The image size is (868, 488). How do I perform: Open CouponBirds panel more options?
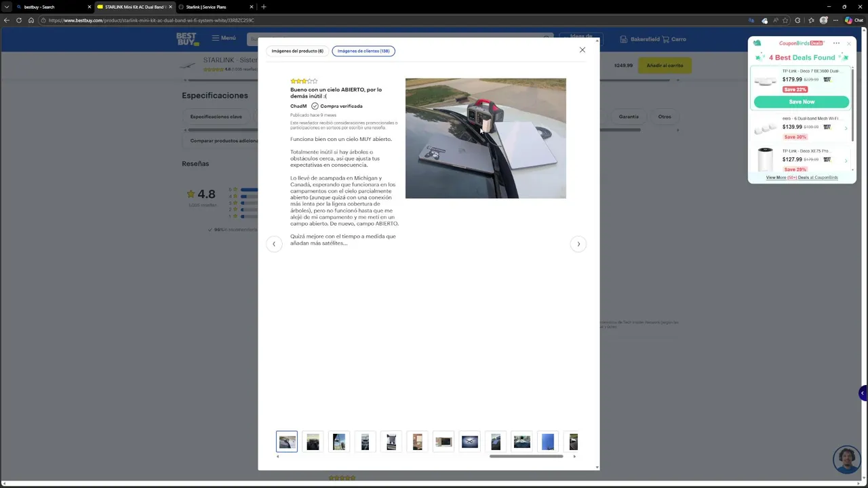[836, 43]
